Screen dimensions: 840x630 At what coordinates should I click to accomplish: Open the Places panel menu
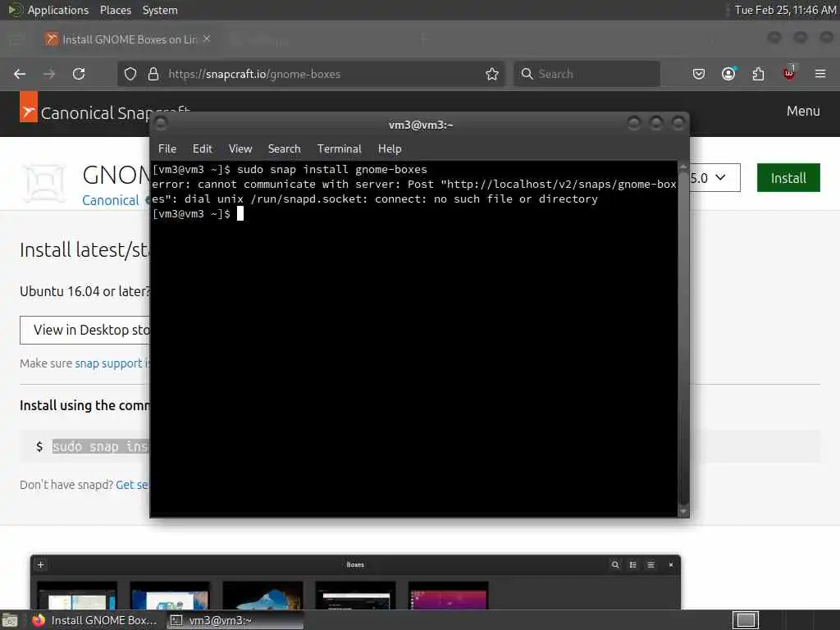115,10
